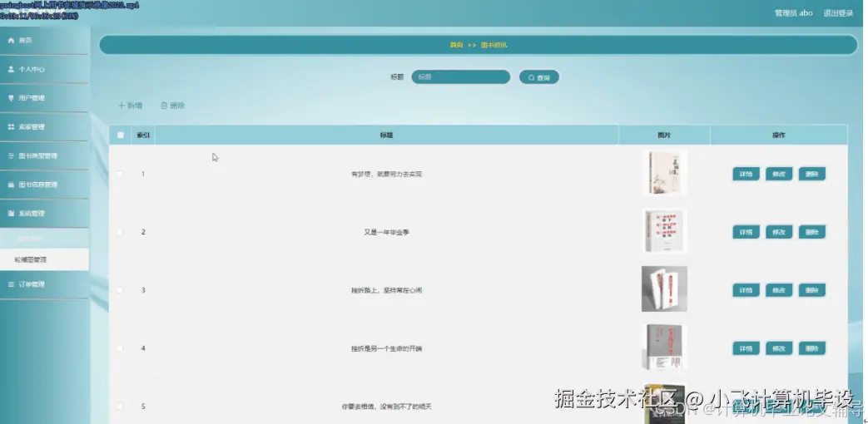
Task: Click the 索引 column header
Action: pyautogui.click(x=143, y=135)
